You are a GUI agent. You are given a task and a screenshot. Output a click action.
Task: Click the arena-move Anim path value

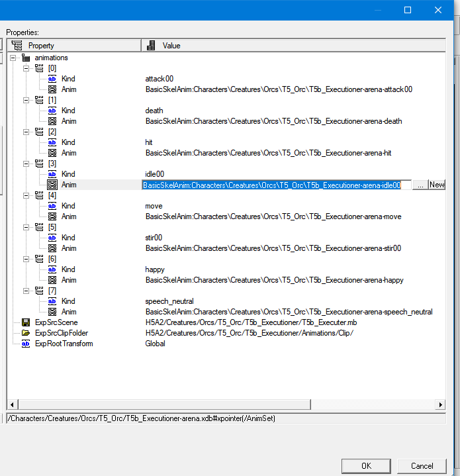273,216
